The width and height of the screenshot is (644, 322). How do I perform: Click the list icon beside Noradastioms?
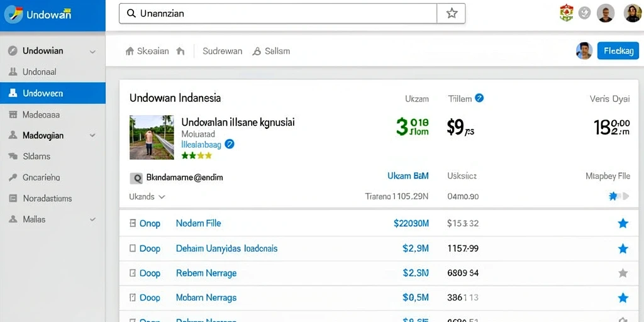pos(13,198)
